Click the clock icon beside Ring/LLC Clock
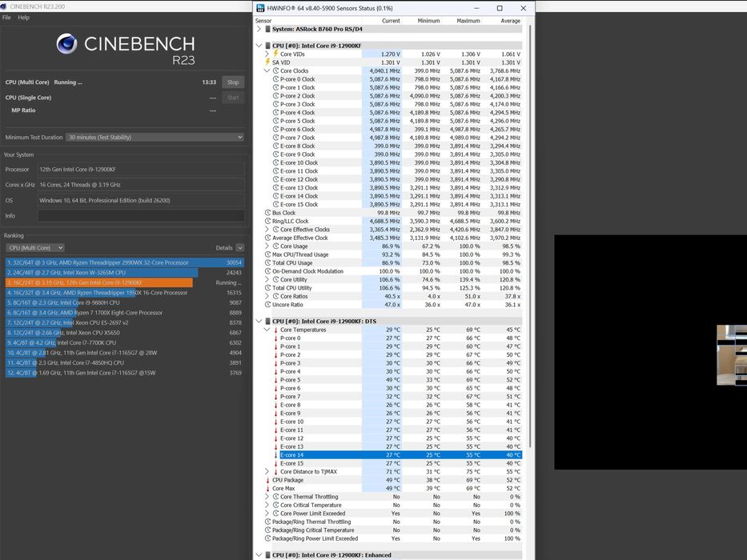 [x=267, y=221]
